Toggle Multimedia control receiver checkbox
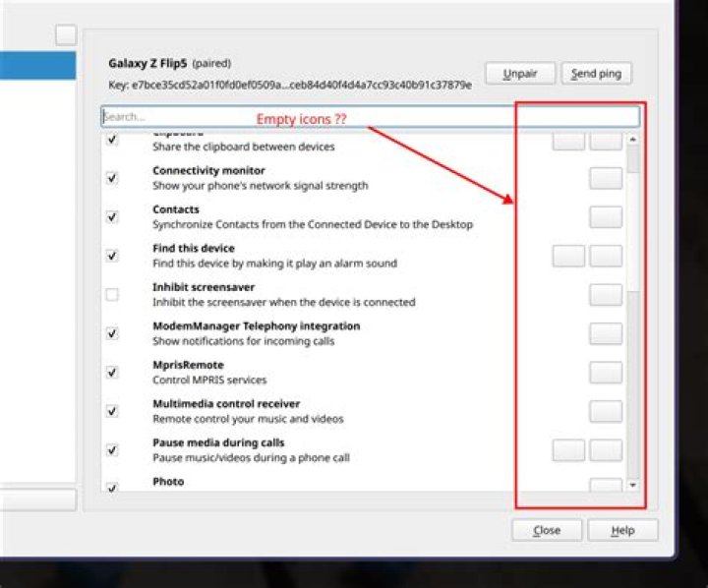Screen dimensions: 708x588 pos(112,411)
